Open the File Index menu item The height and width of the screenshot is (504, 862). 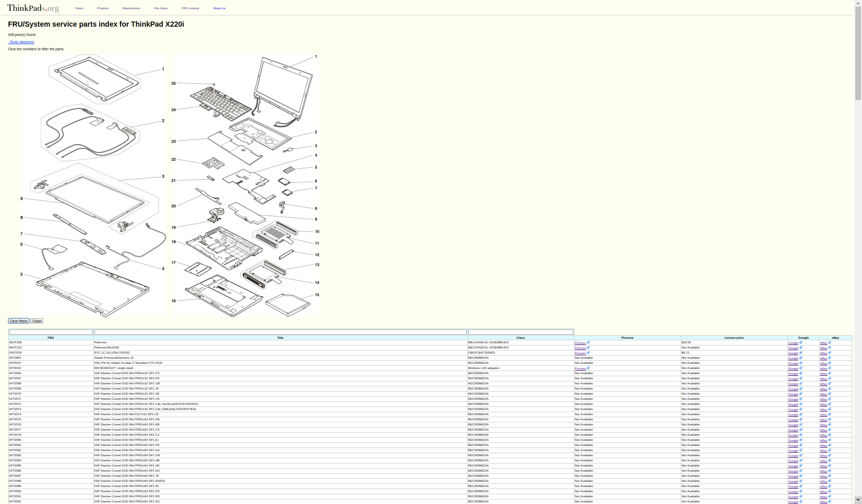pyautogui.click(x=161, y=8)
